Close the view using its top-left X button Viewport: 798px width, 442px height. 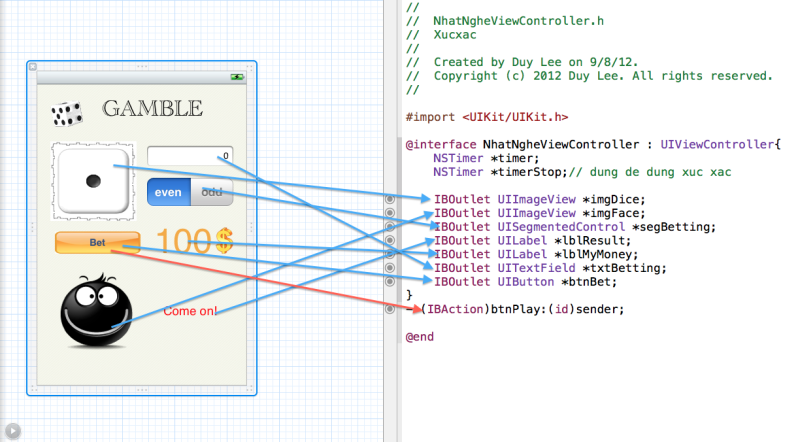[x=33, y=66]
